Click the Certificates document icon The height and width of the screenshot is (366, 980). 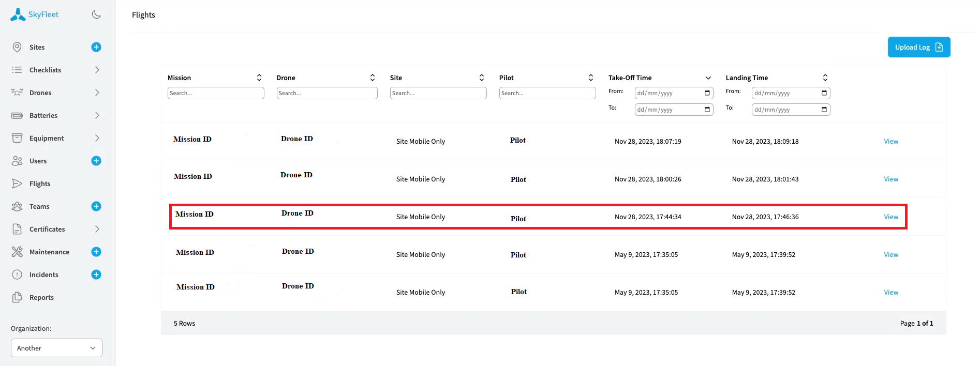[17, 229]
